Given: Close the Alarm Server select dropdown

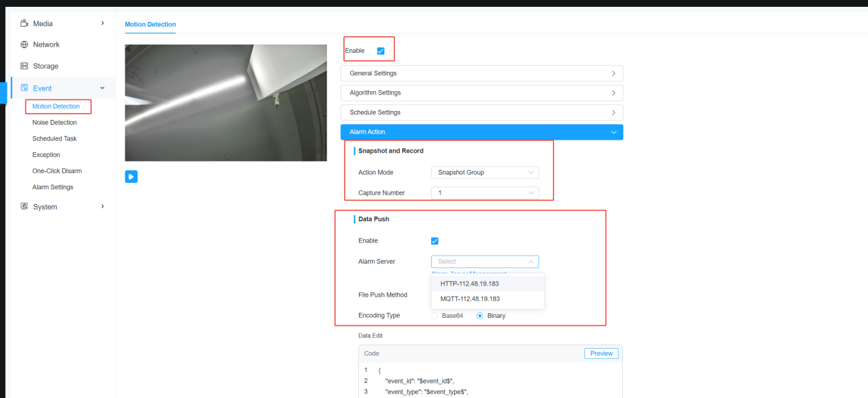Looking at the screenshot, I should click(485, 262).
